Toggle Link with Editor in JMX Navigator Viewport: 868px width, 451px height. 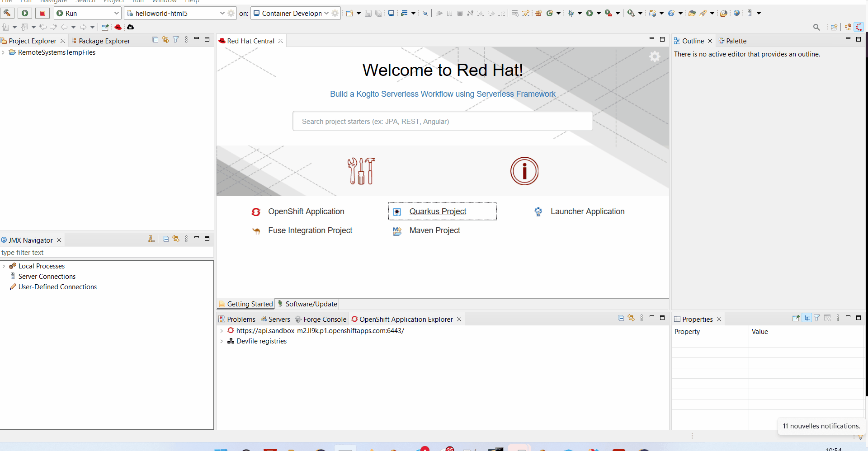(x=176, y=239)
